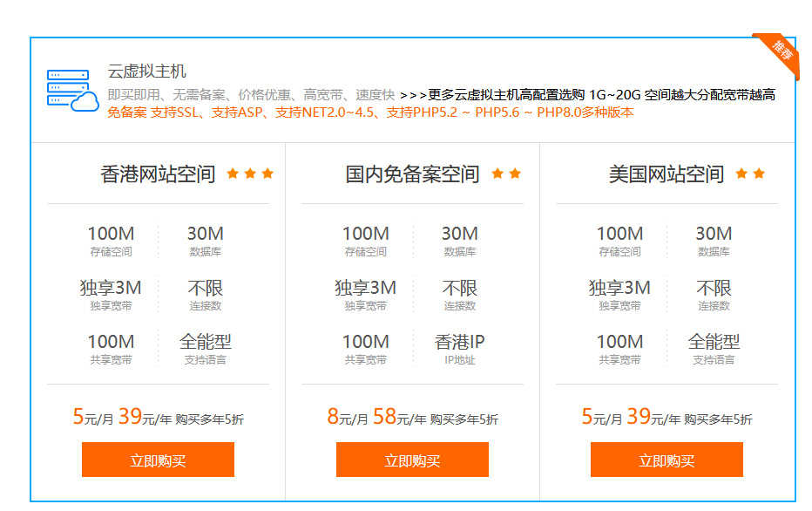Screen dimensions: 812x511
Task: Buy the 美国网站空间 plan with 立即购买
Action: tap(667, 460)
